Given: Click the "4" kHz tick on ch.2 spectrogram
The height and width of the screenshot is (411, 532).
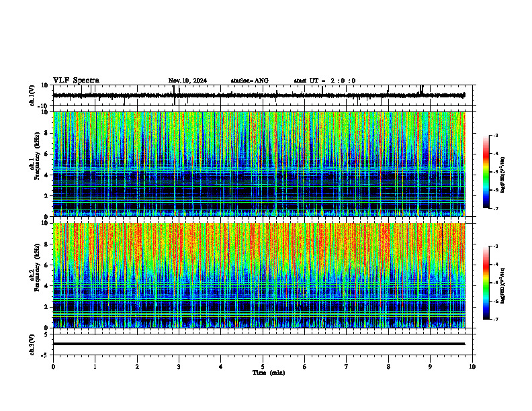Looking at the screenshot, I should tap(47, 286).
